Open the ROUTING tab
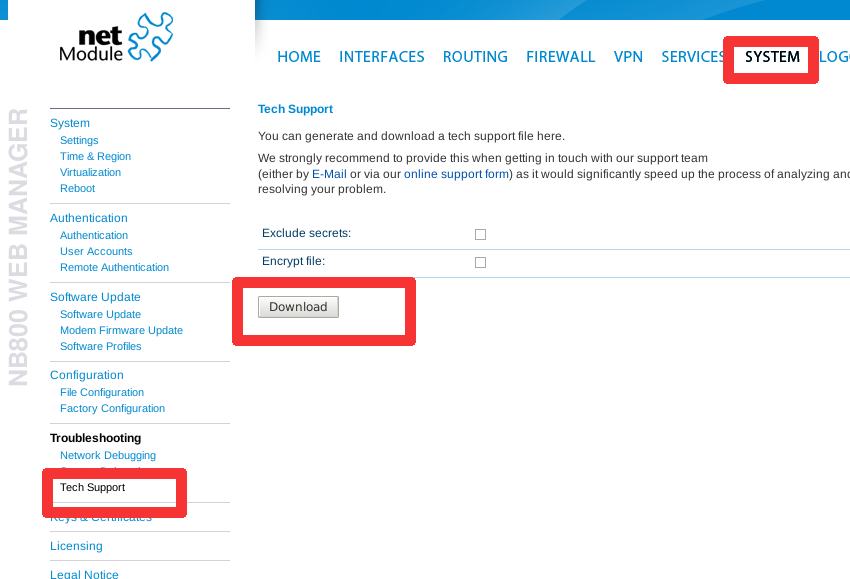 (475, 57)
